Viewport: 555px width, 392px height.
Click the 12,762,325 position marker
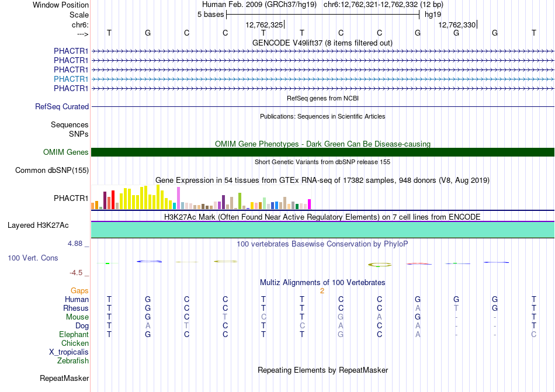[265, 25]
